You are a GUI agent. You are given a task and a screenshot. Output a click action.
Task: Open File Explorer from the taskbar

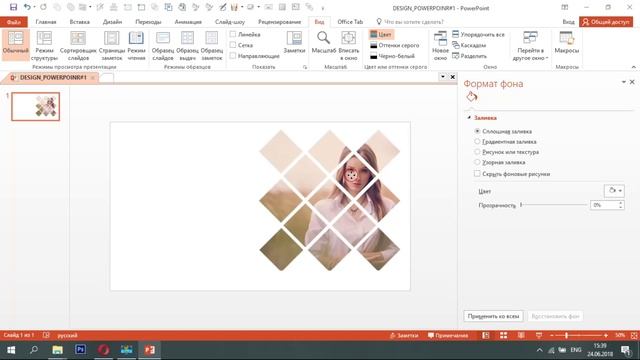pos(58,350)
